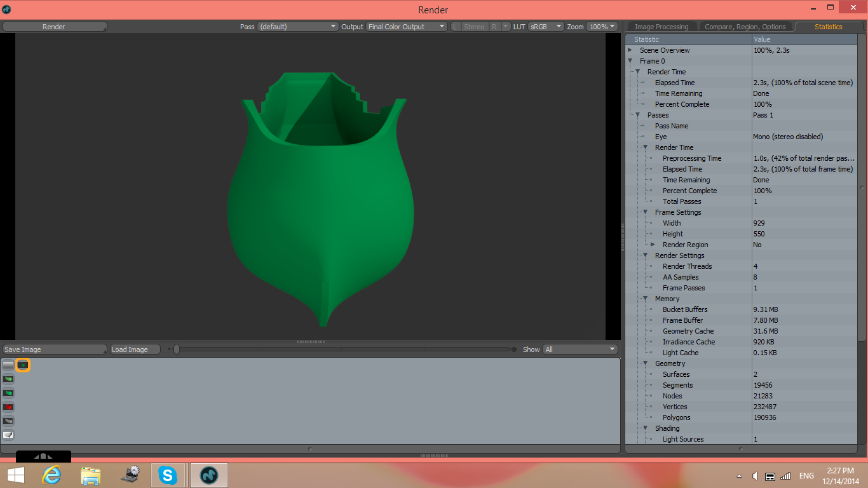
Task: Expand the Scene Overview row
Action: point(630,50)
